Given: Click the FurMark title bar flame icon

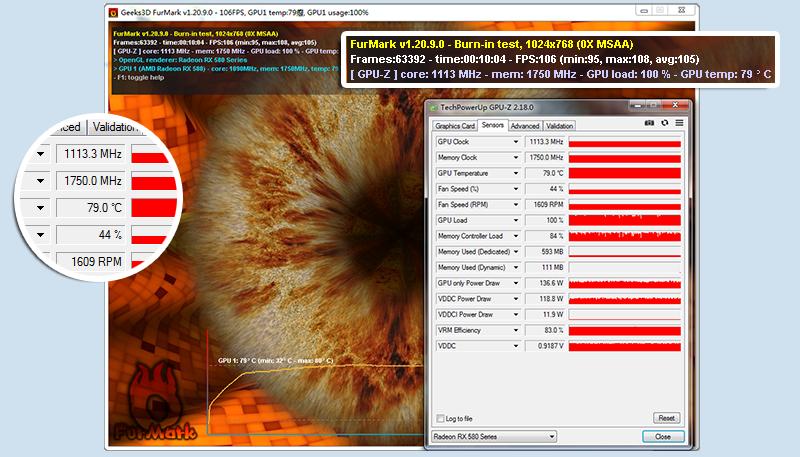Looking at the screenshot, I should pos(113,12).
